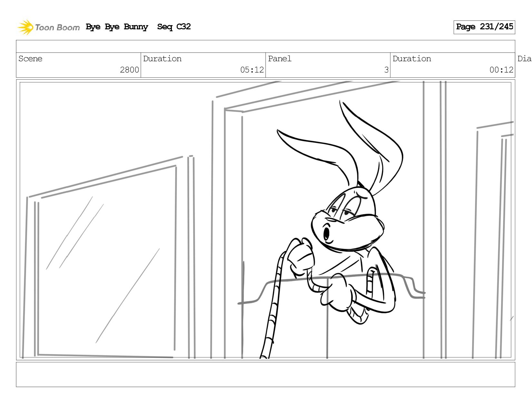Click the scene duration value '05:12'
This screenshot has width=532, height=411.
[252, 70]
